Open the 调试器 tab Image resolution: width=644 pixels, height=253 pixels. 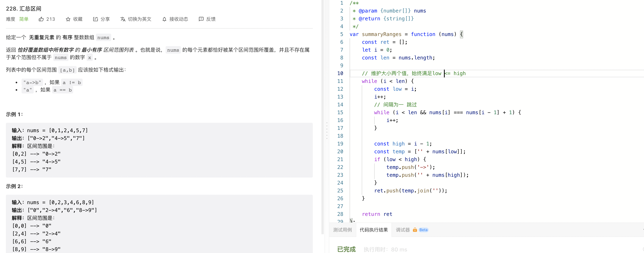click(x=402, y=230)
